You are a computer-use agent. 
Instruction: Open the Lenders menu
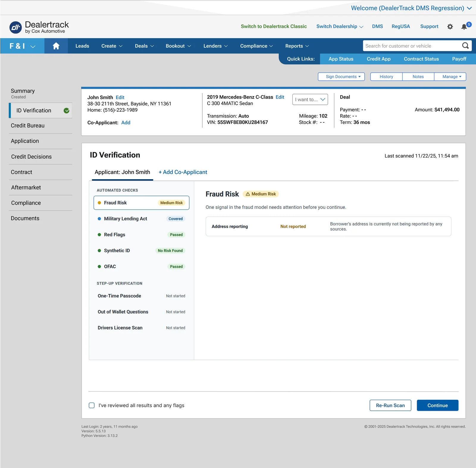click(215, 46)
